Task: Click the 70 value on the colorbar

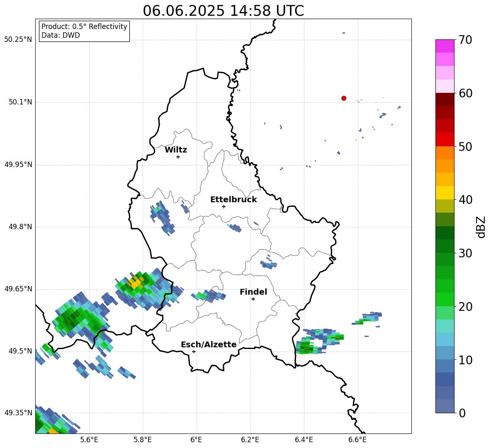Action: [465, 40]
